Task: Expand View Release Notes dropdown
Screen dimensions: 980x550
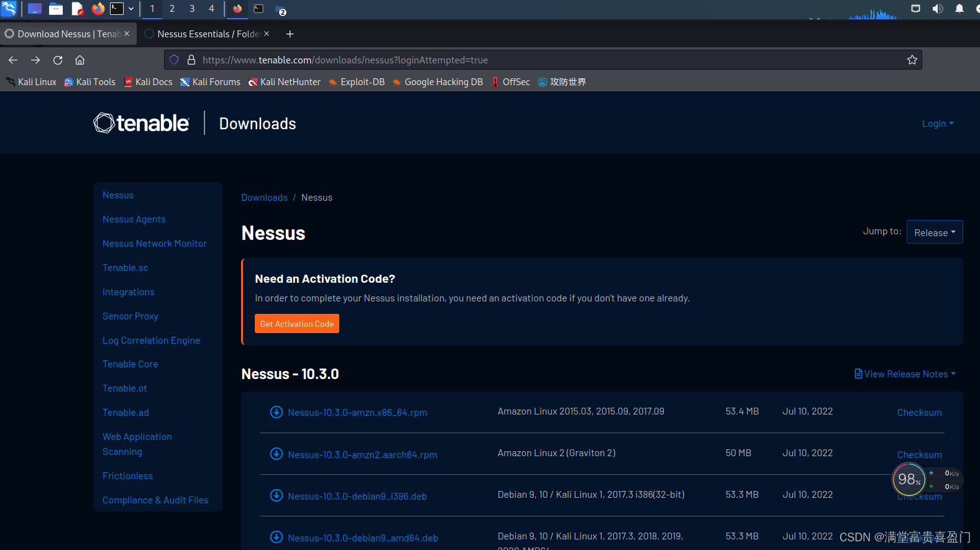Action: point(905,374)
